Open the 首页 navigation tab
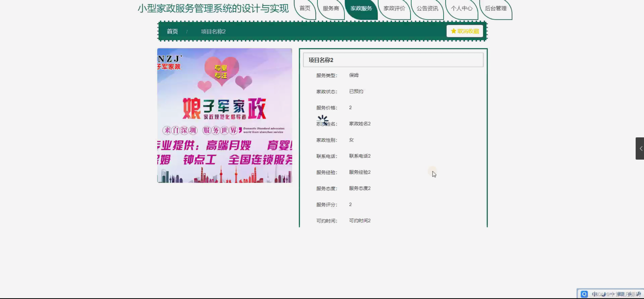Viewport: 644px width, 299px height. 305,8
